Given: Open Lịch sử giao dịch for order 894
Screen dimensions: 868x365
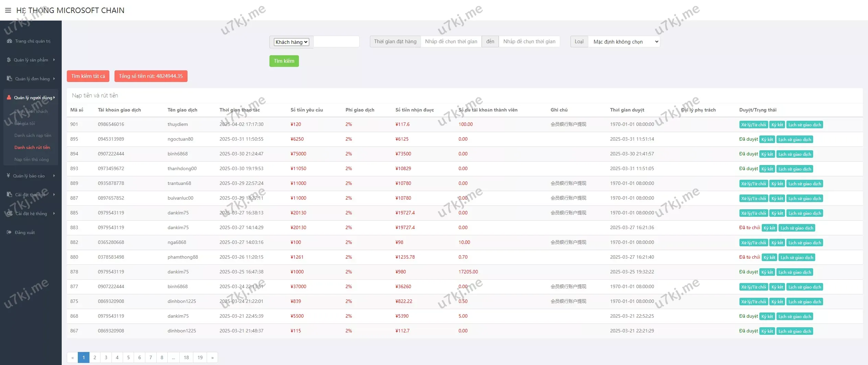Looking at the screenshot, I should point(794,154).
